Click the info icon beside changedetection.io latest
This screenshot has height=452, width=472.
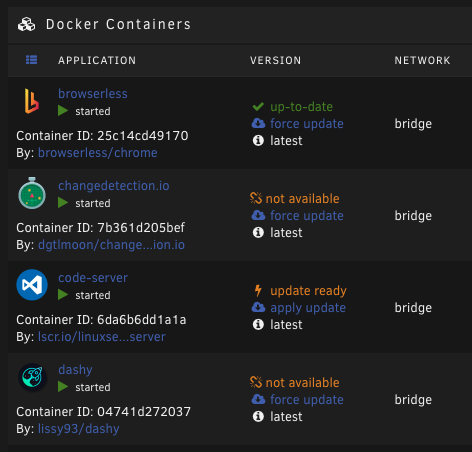pyautogui.click(x=258, y=233)
